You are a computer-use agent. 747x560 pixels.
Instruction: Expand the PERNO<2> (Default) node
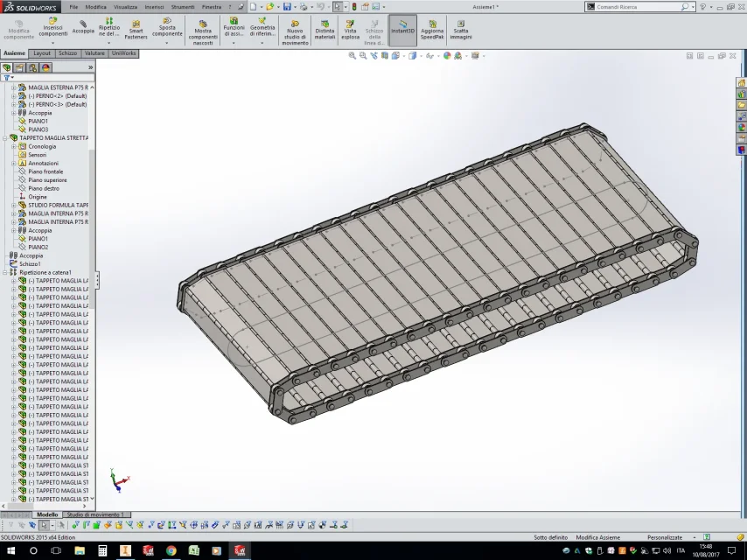point(13,95)
